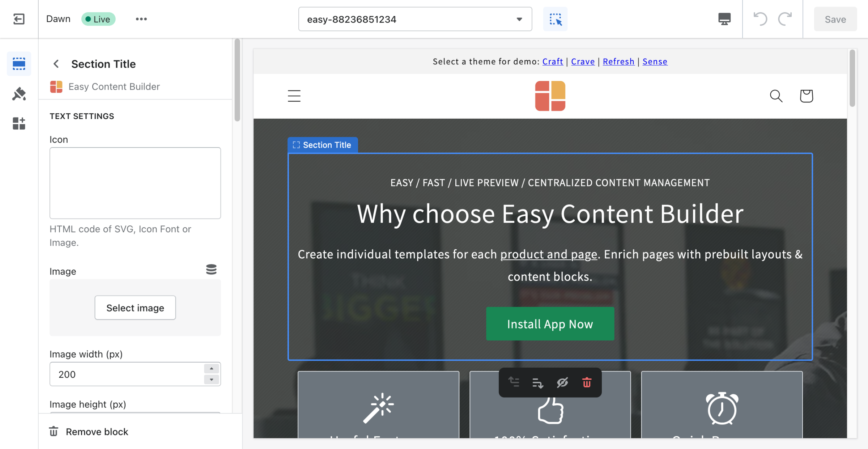Connect dynamic source for Image
The height and width of the screenshot is (449, 868).
(x=211, y=270)
